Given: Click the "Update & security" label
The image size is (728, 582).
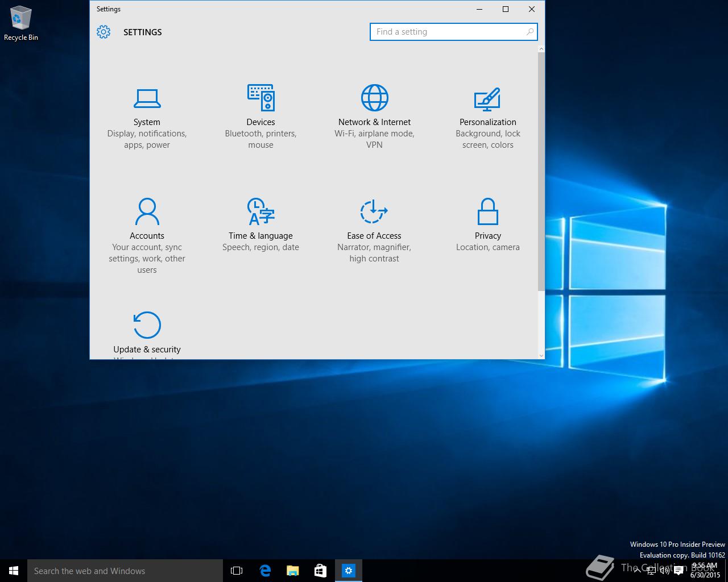Looking at the screenshot, I should click(x=147, y=350).
